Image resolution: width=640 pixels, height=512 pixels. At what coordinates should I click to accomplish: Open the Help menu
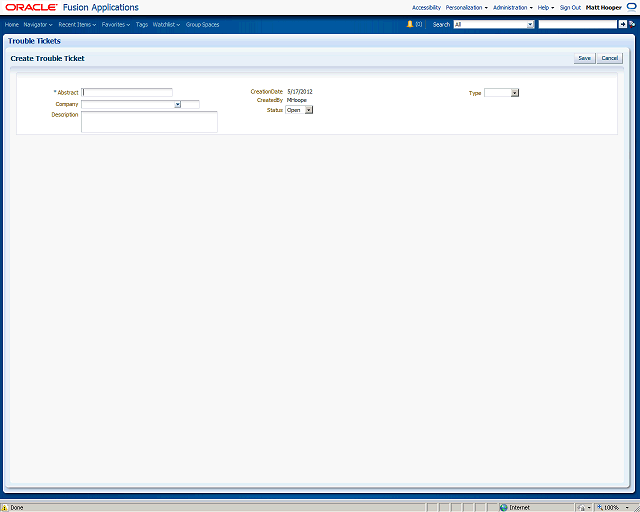point(546,7)
